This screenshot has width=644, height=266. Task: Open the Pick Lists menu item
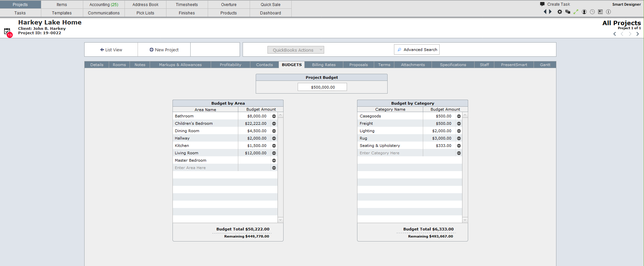145,13
